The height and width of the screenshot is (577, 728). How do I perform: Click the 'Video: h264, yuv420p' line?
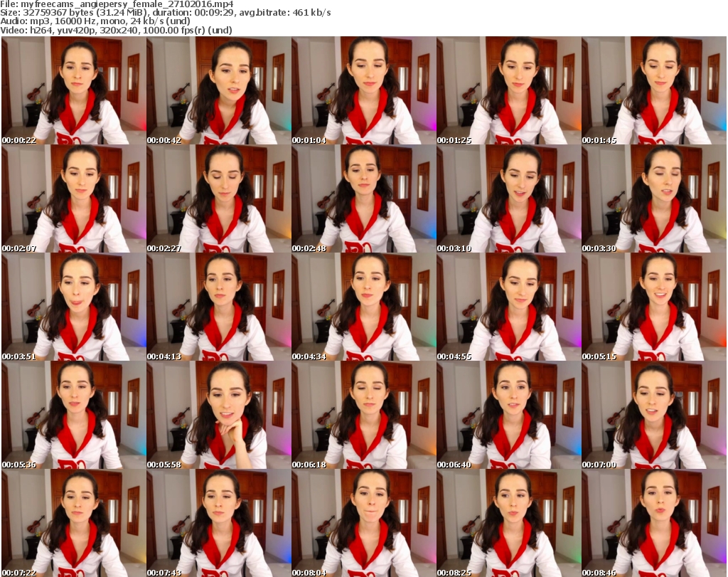(116, 30)
